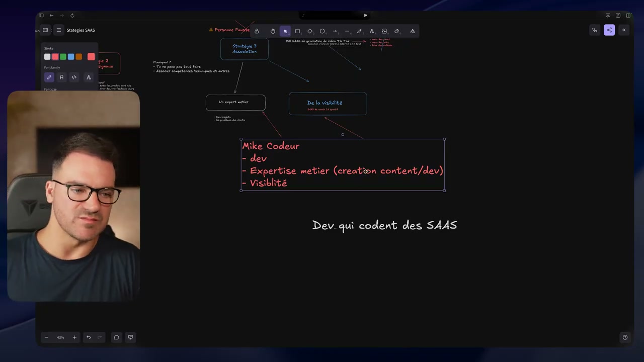Start presentation mode icon
The height and width of the screenshot is (362, 644).
point(130,337)
